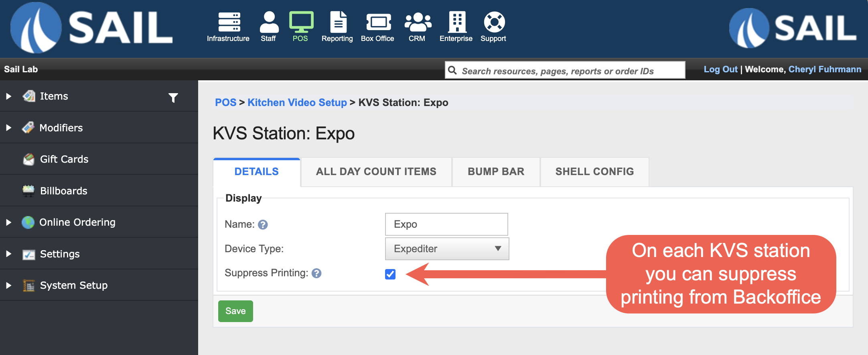
Task: Open the Support lifebuoy icon
Action: pos(494,22)
